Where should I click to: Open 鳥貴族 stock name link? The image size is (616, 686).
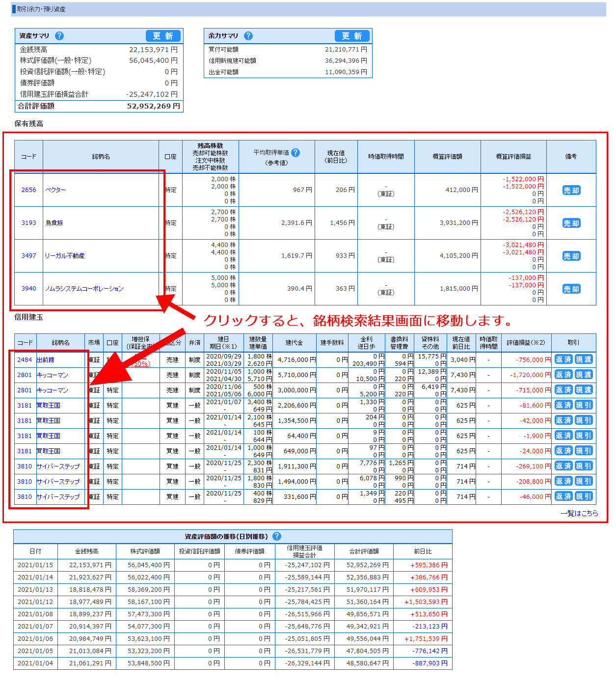click(x=54, y=223)
